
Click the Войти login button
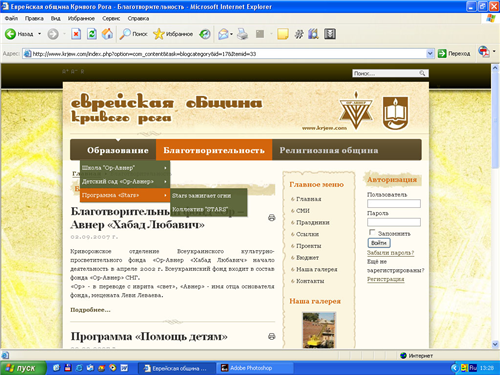[x=379, y=243]
